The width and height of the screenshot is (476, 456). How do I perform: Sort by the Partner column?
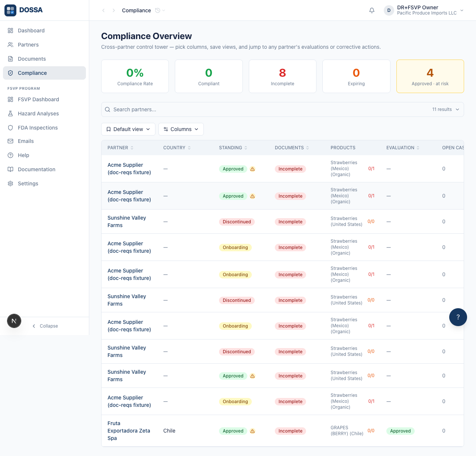click(120, 148)
